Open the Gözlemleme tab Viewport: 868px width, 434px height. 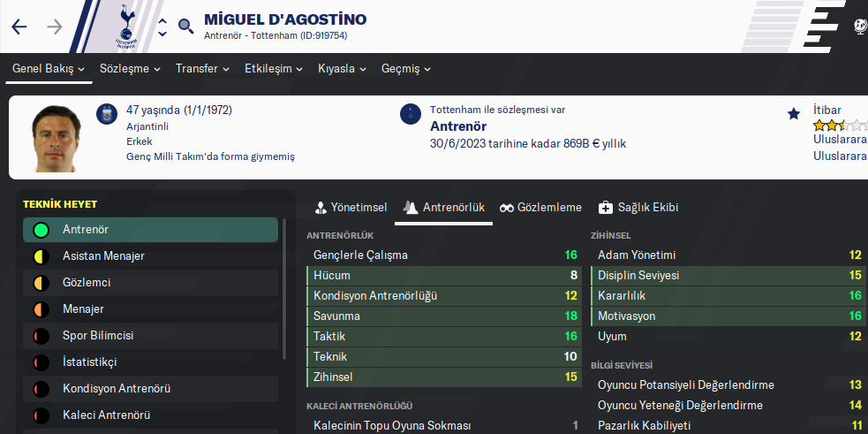(x=540, y=208)
